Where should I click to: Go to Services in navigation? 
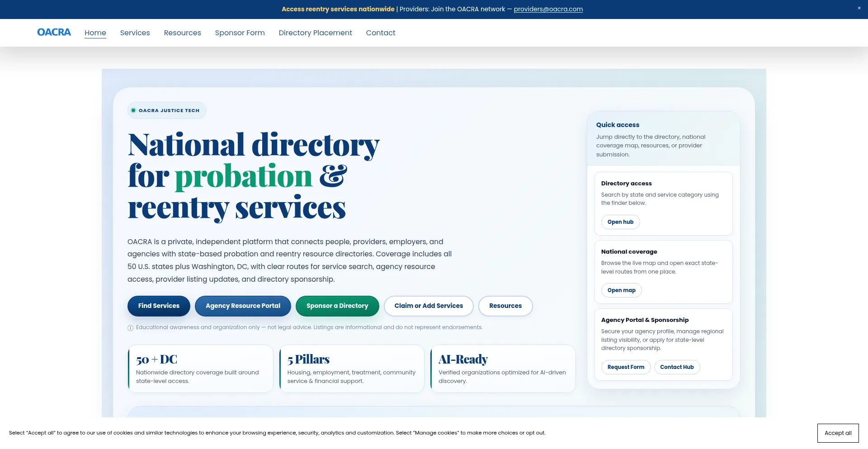[x=135, y=33]
